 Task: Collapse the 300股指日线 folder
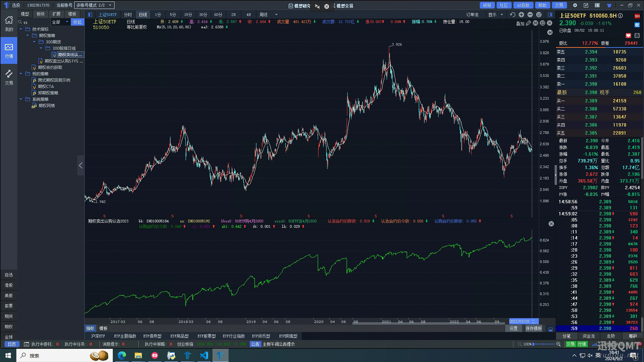click(41, 48)
